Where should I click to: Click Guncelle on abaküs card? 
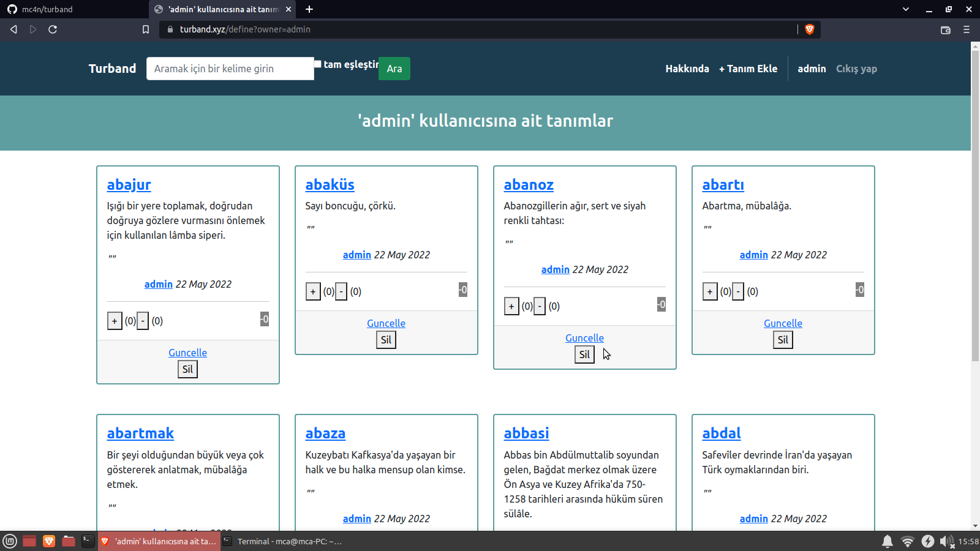(x=386, y=323)
